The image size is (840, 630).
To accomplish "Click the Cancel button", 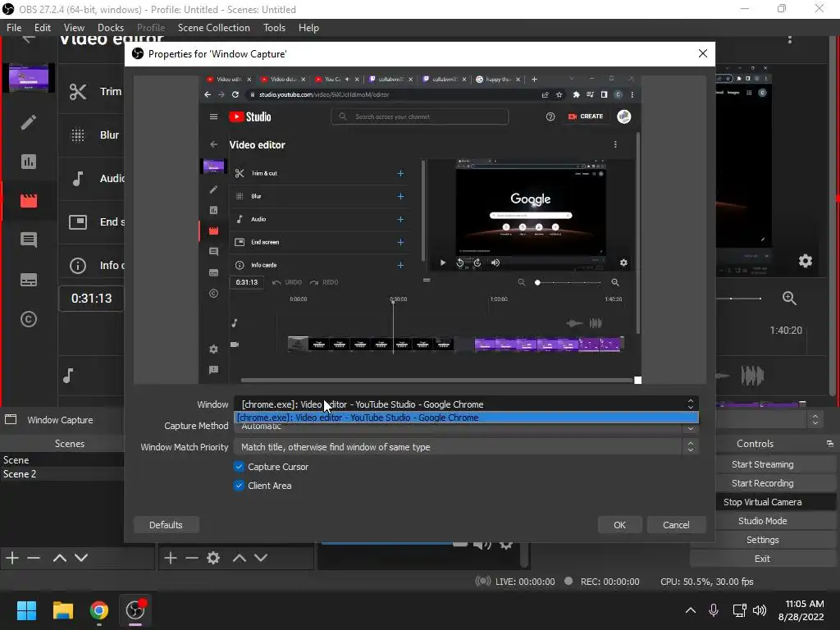I will click(676, 525).
